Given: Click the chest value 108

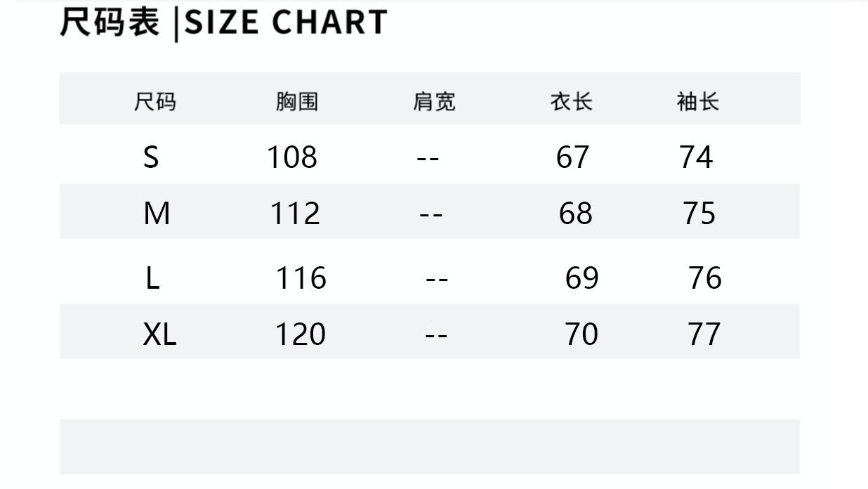Looking at the screenshot, I should [x=291, y=157].
